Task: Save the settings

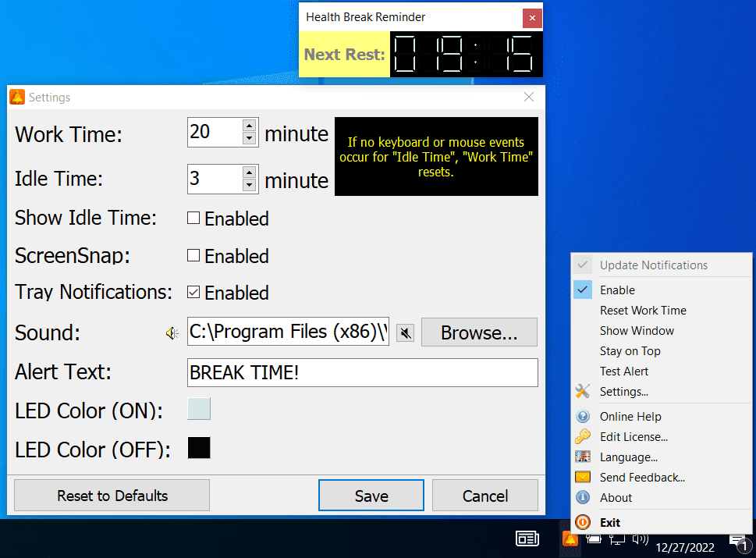Action: point(371,496)
